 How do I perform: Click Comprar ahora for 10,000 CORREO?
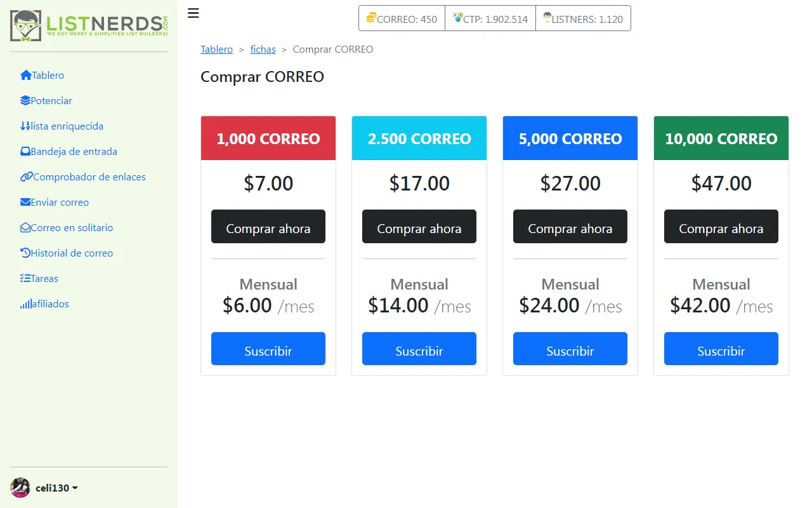[x=721, y=227]
